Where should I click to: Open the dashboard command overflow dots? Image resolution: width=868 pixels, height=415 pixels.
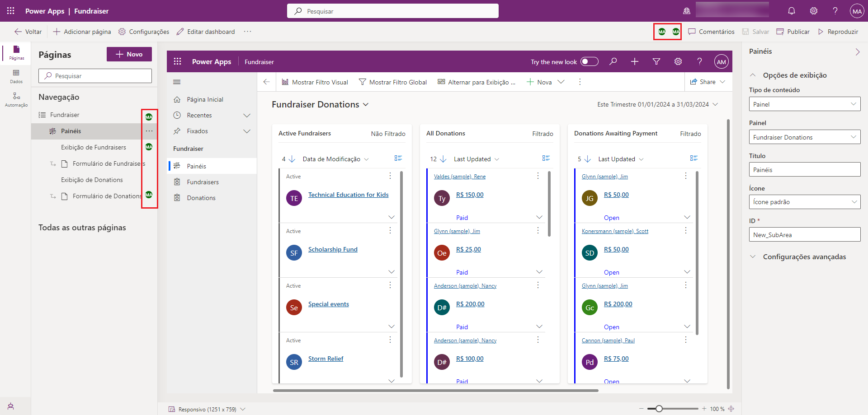[x=580, y=82]
